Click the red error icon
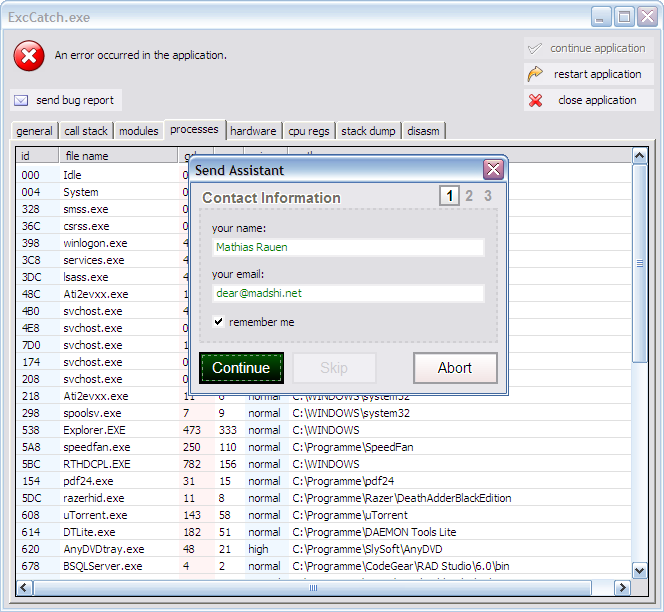 [29, 56]
